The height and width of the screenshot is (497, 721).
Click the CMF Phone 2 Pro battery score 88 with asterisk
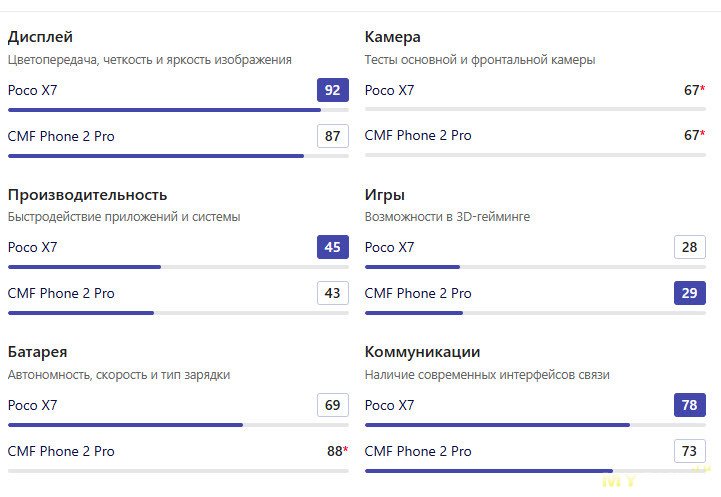[x=338, y=451]
